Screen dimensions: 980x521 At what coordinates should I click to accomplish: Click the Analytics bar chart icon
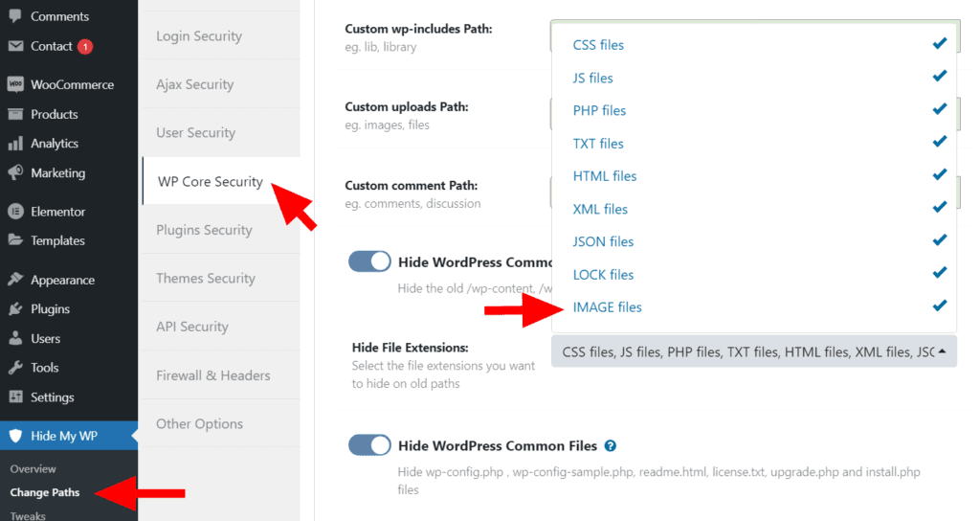[15, 144]
